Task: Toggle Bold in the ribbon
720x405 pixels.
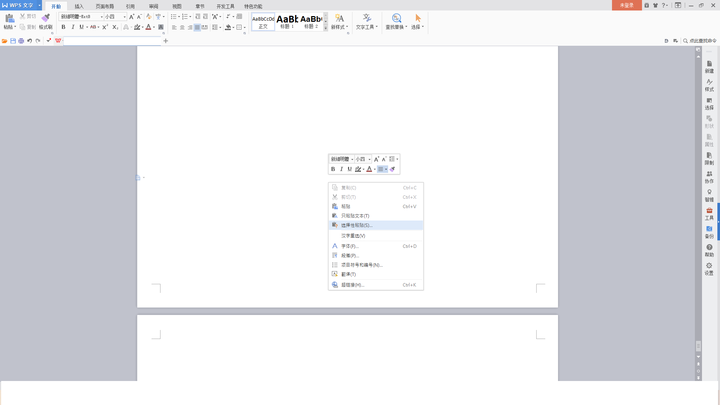Action: tap(63, 27)
